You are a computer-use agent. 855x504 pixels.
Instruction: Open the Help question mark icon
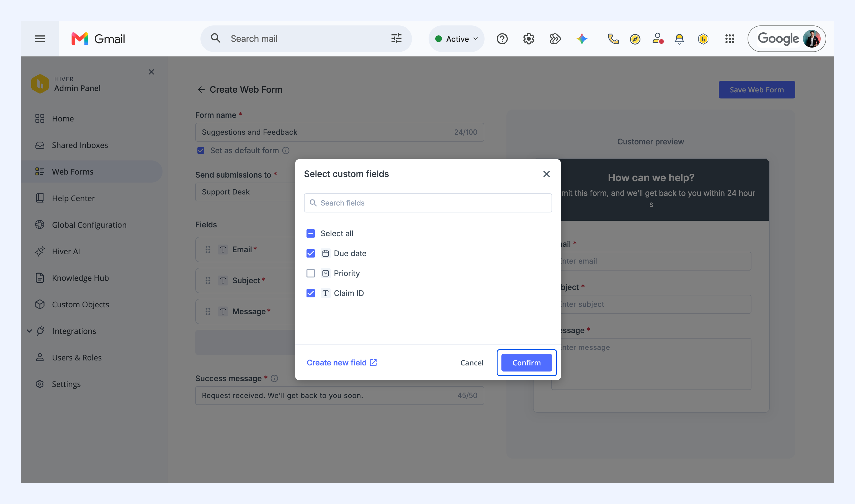pyautogui.click(x=502, y=39)
